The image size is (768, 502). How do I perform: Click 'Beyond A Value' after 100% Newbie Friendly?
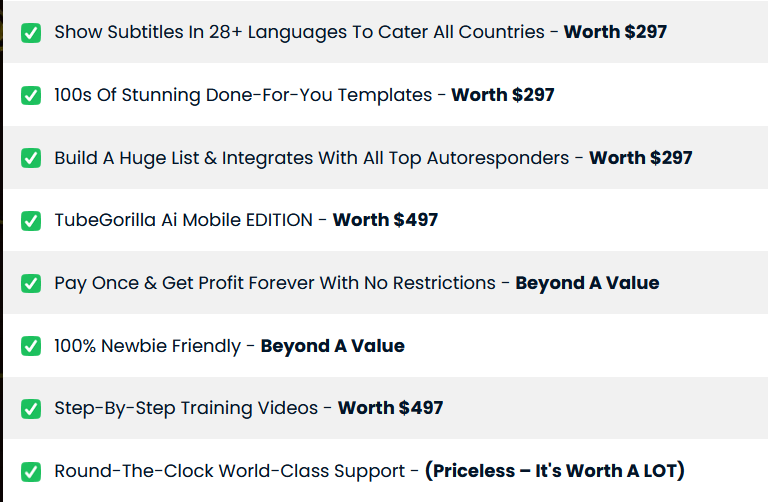(x=332, y=346)
